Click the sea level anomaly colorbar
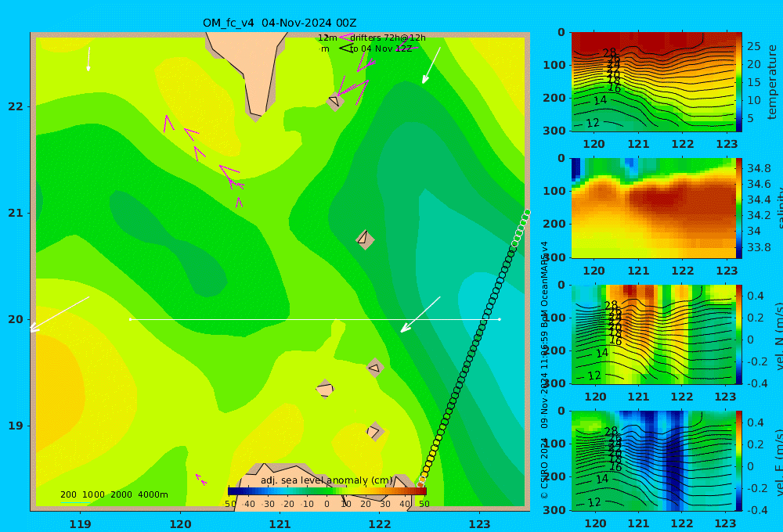This screenshot has width=783, height=532. (x=327, y=491)
